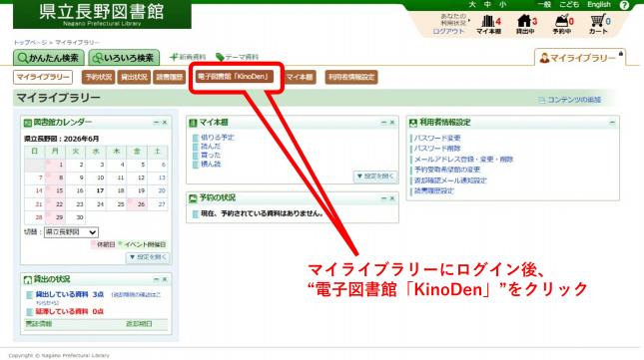Click 予約受取希望館の変更 link
Viewport: 644px width, 360px height.
(x=447, y=170)
